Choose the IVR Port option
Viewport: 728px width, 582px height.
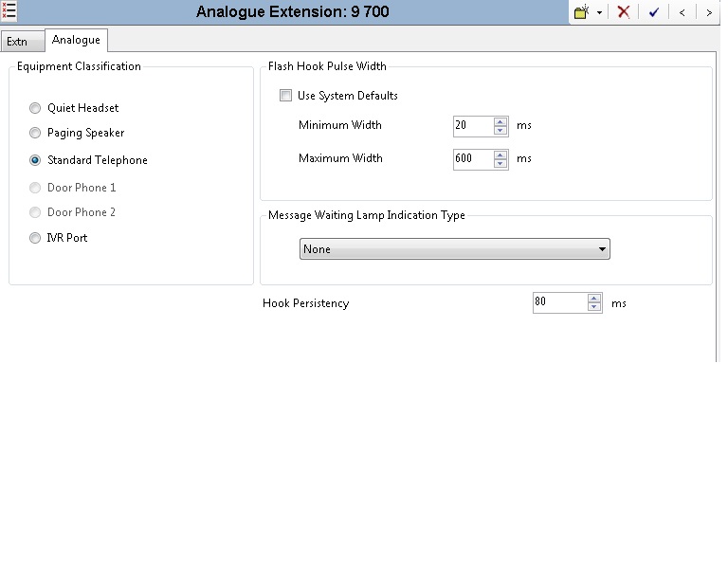click(35, 238)
